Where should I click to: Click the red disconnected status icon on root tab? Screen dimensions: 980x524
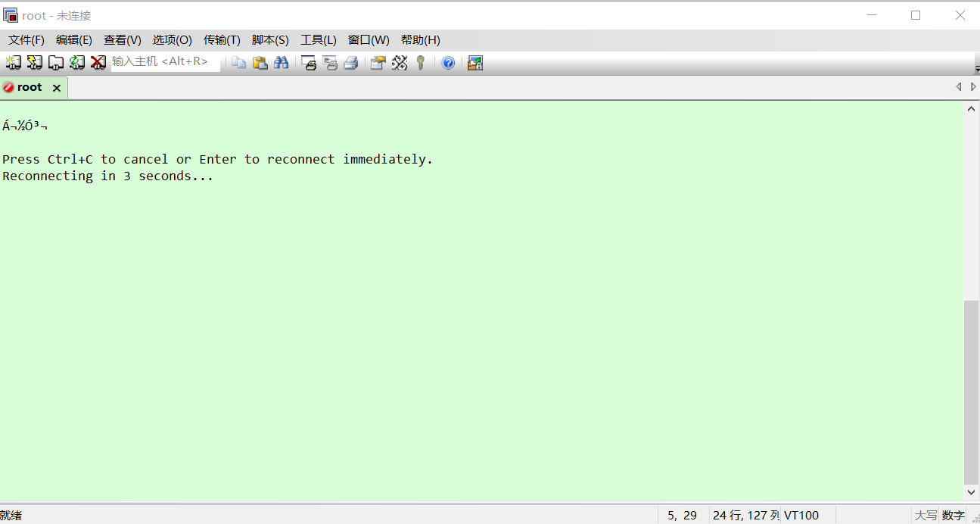coord(9,87)
